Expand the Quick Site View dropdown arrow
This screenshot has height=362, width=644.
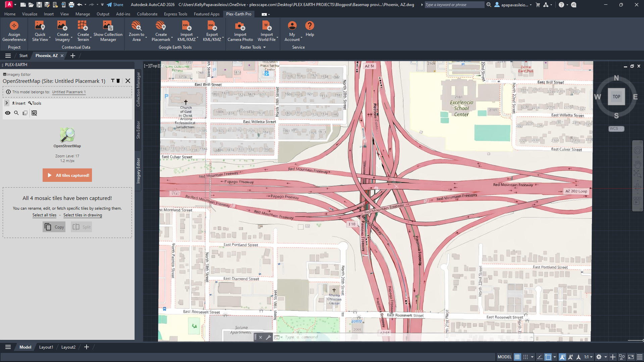tap(50, 37)
